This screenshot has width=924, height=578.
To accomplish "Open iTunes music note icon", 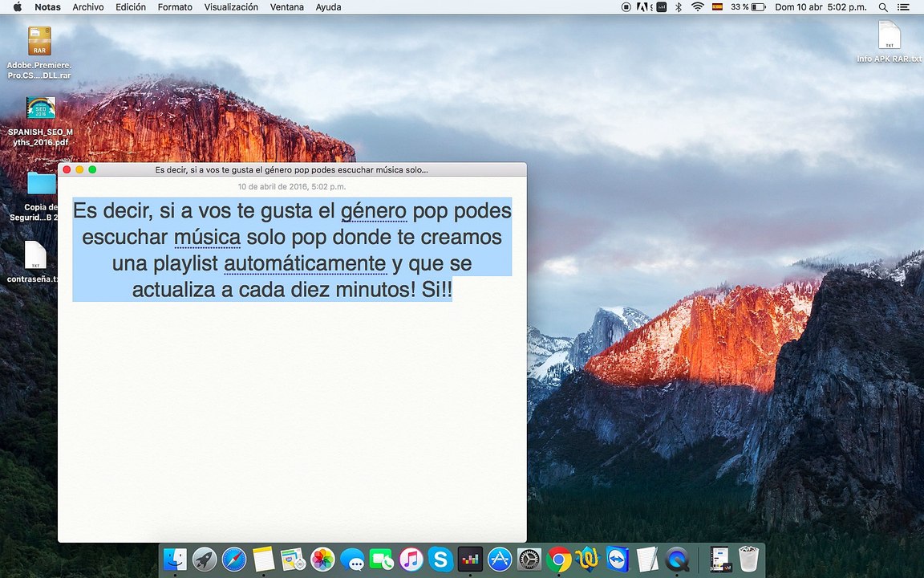I will click(x=411, y=559).
